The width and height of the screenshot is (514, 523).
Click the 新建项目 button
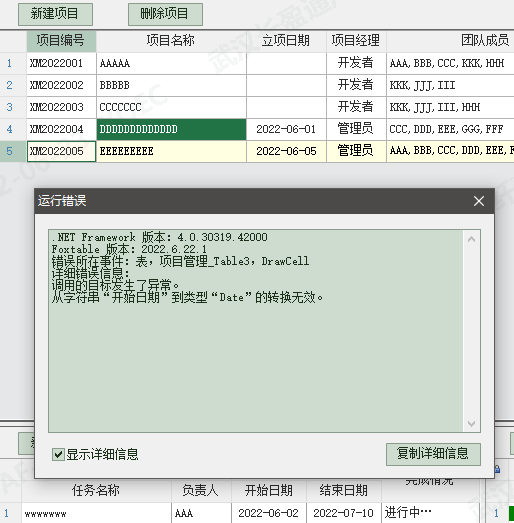55,14
